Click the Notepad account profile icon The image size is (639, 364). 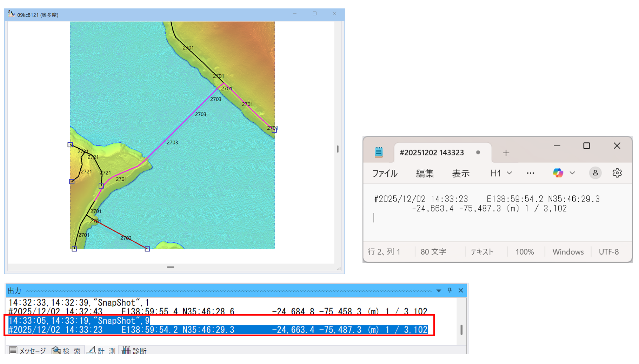tap(595, 173)
